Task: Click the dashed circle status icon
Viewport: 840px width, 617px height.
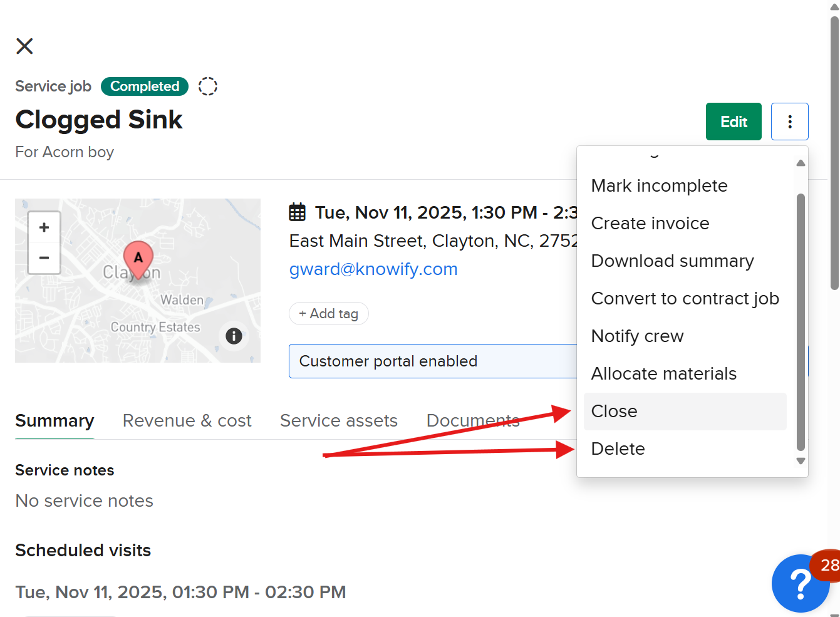Action: (207, 86)
